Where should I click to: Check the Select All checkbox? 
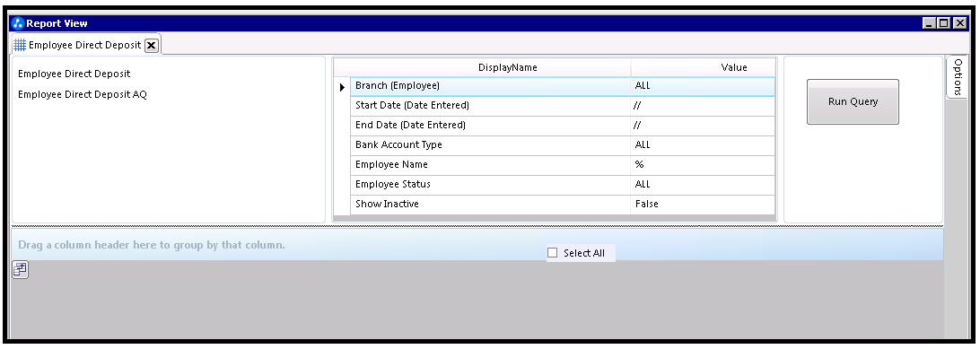tap(552, 253)
